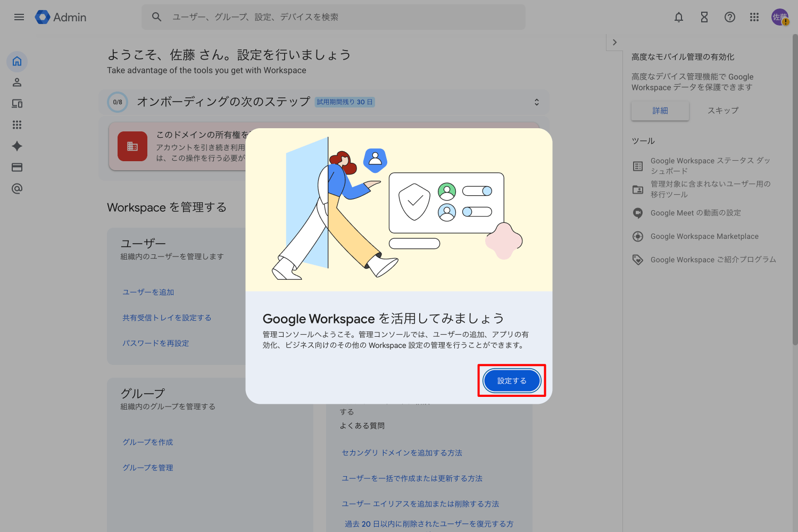Open the Google apps grid launcher
This screenshot has width=798, height=532.
754,17
